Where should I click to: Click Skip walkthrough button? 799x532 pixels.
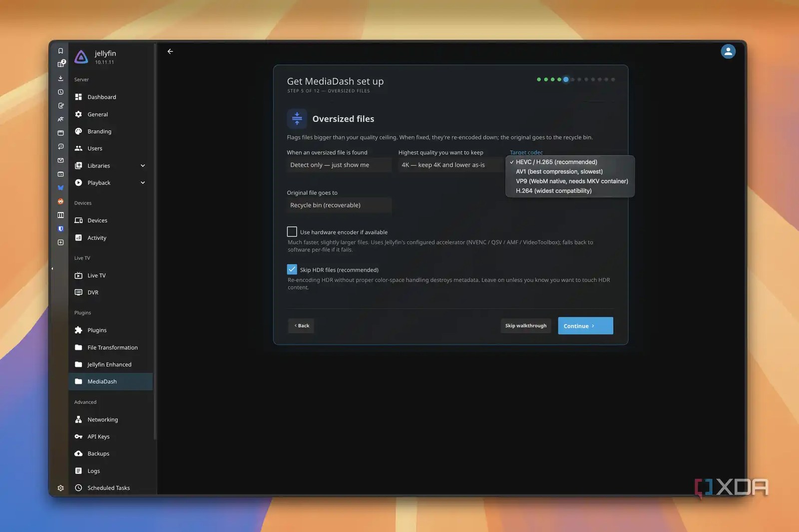coord(526,326)
